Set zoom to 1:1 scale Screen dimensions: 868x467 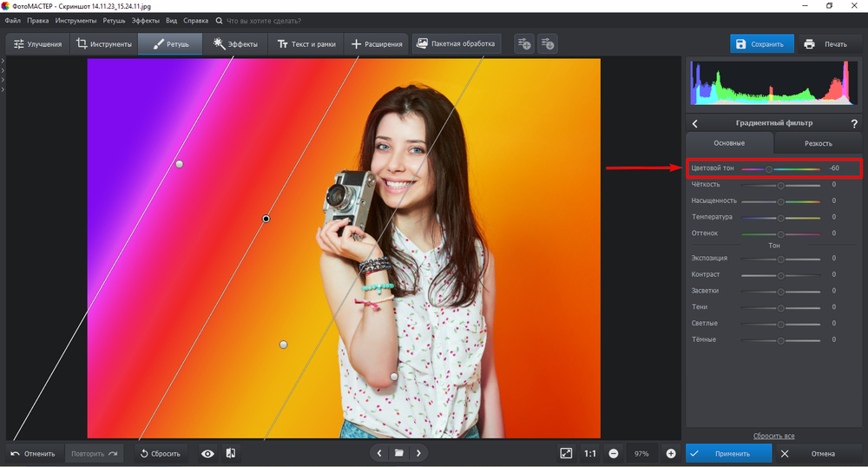point(590,453)
